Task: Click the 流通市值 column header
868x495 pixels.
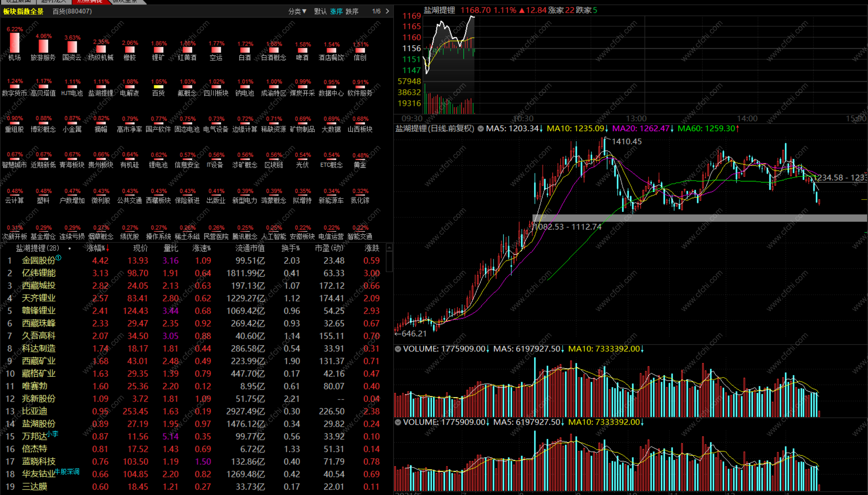Action: [x=250, y=248]
